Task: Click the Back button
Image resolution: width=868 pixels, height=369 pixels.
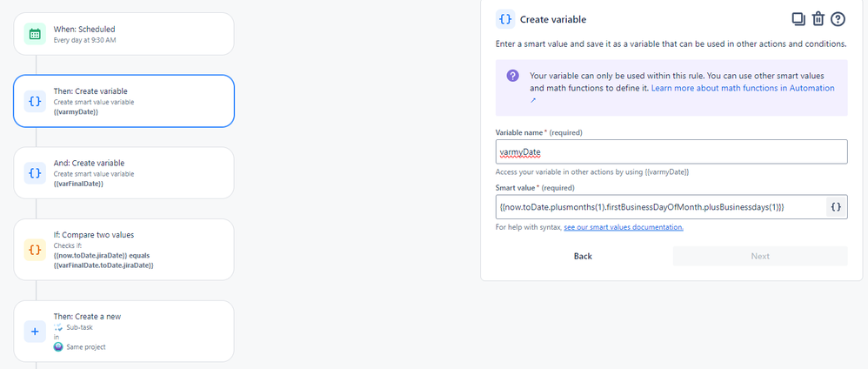Action: (583, 256)
